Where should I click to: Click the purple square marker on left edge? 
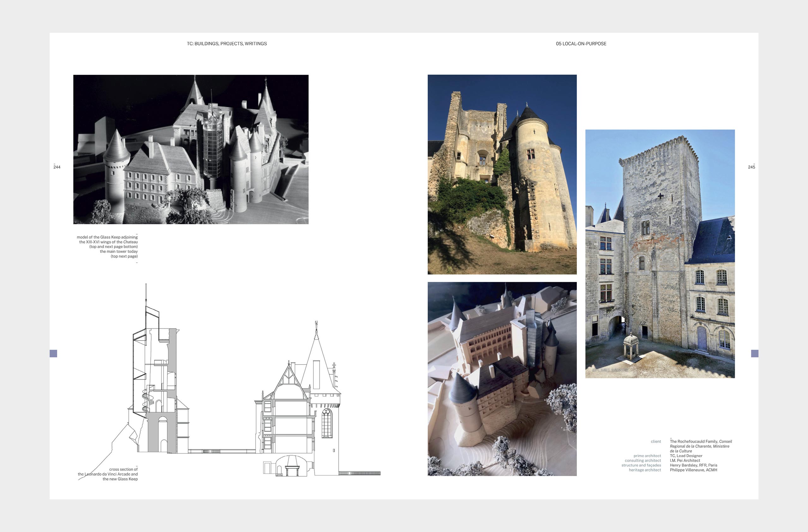point(53,354)
